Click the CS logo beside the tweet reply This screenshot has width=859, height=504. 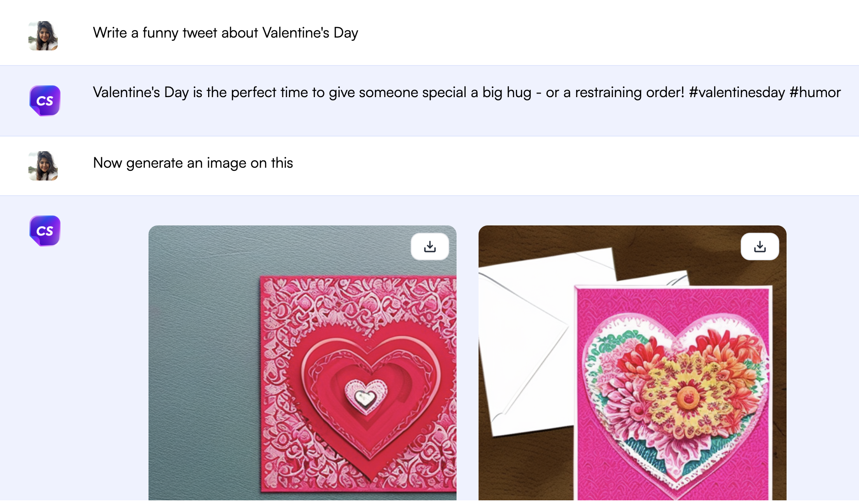point(44,101)
